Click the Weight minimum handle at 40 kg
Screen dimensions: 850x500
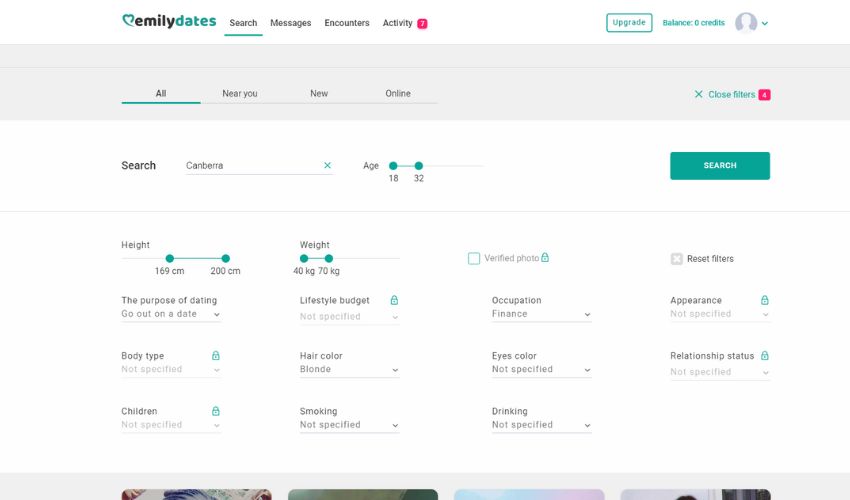coord(304,259)
